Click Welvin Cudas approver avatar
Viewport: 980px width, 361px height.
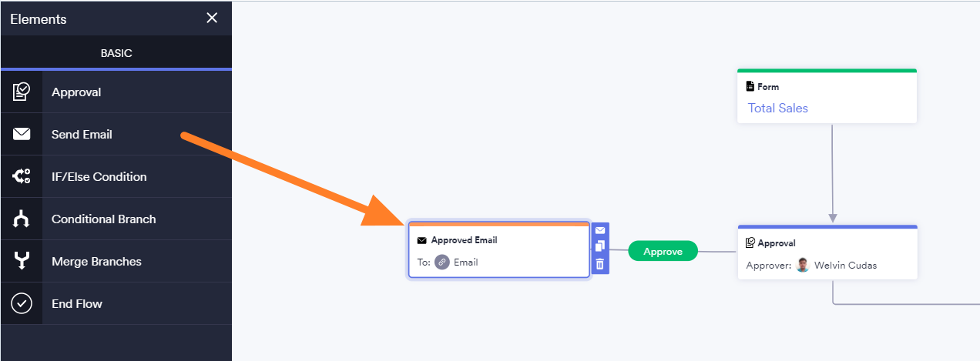[804, 266]
